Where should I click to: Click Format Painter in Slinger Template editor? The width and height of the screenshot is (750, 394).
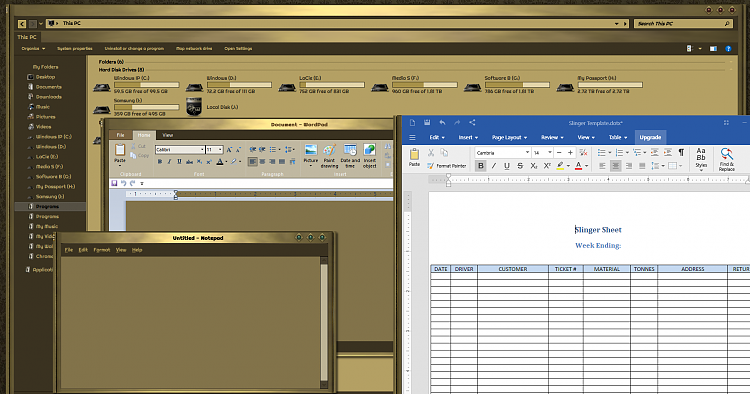pyautogui.click(x=447, y=166)
